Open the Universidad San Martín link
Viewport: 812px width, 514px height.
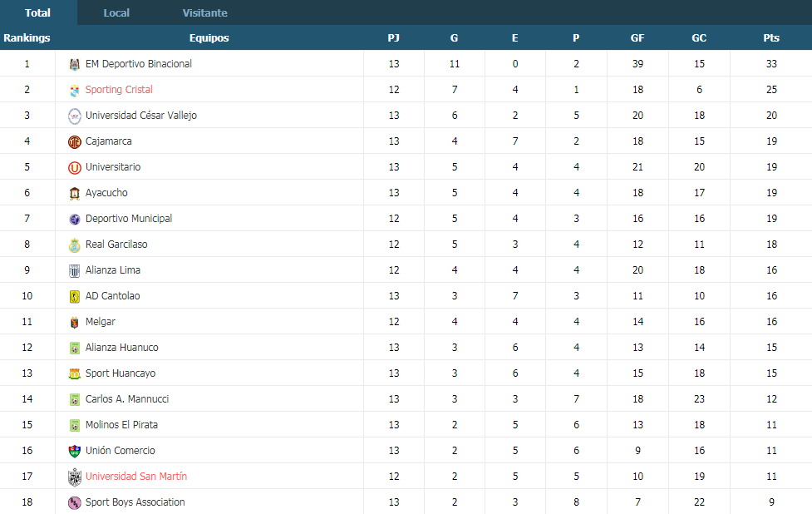coord(136,477)
